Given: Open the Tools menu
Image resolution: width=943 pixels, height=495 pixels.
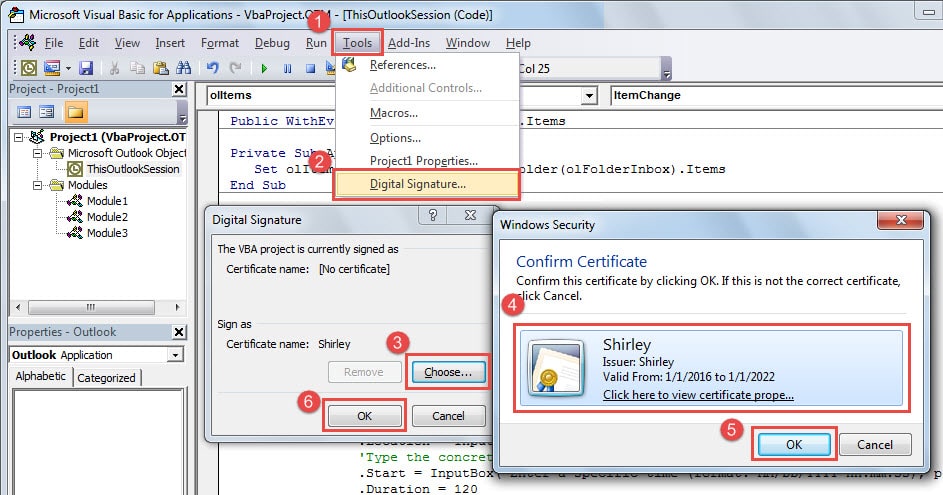Looking at the screenshot, I should pyautogui.click(x=357, y=43).
